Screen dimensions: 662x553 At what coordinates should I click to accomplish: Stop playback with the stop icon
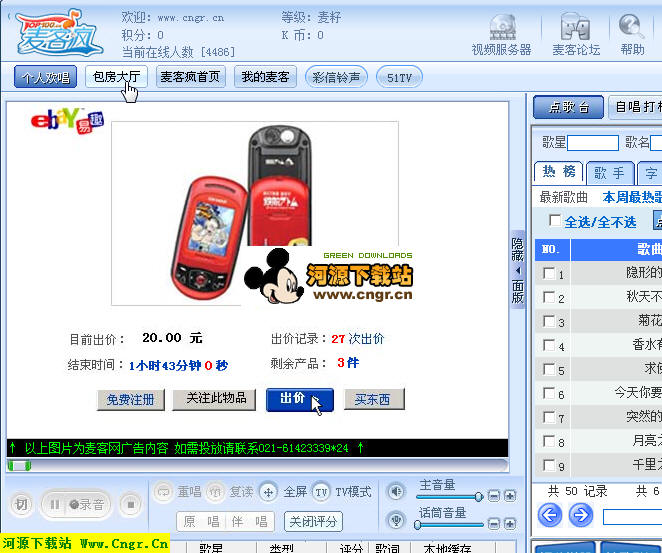click(x=130, y=504)
